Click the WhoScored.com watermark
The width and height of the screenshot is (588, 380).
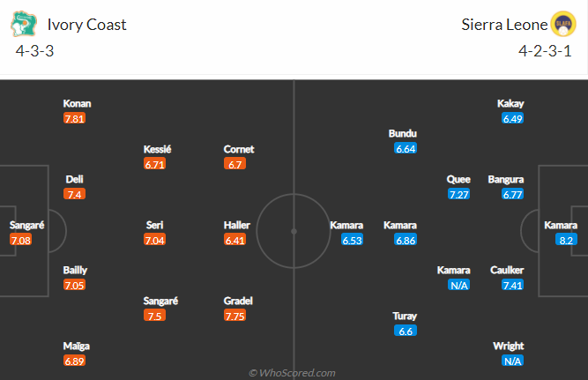pyautogui.click(x=292, y=373)
